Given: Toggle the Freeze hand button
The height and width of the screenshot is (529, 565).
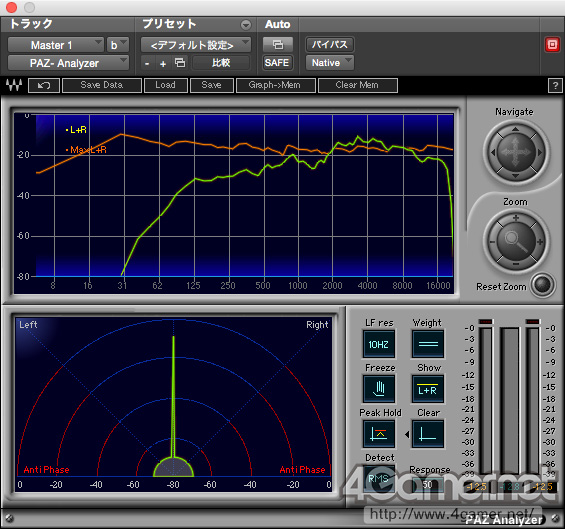Looking at the screenshot, I should (379, 389).
